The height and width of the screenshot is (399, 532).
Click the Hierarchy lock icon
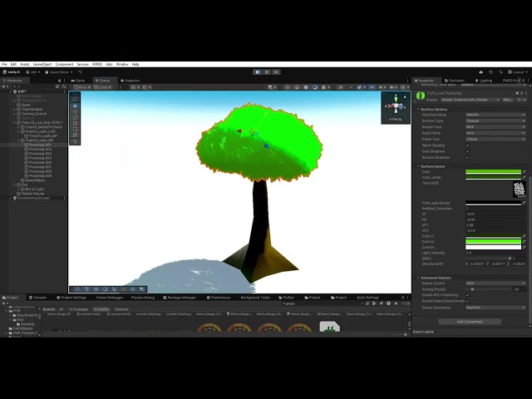[59, 81]
